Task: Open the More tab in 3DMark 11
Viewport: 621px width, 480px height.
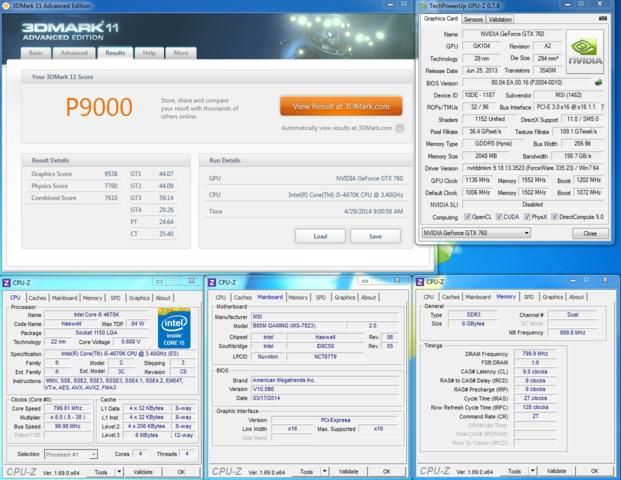Action: (x=181, y=53)
